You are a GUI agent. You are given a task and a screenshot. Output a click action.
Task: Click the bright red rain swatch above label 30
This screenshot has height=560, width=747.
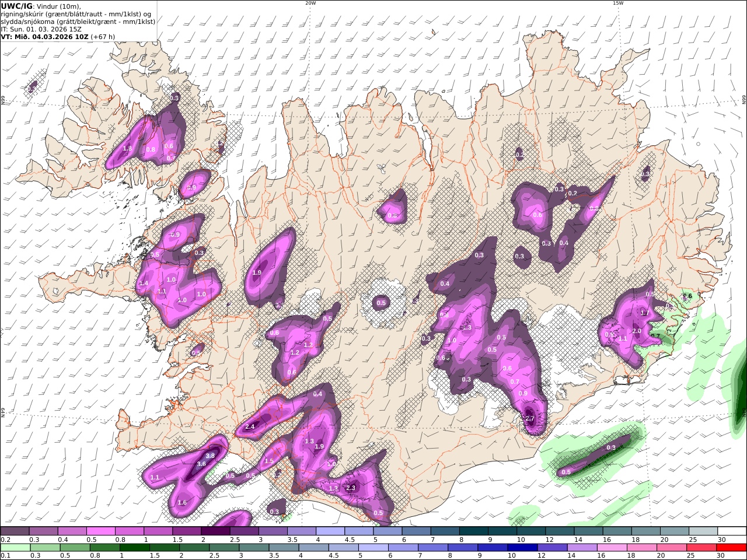click(732, 548)
